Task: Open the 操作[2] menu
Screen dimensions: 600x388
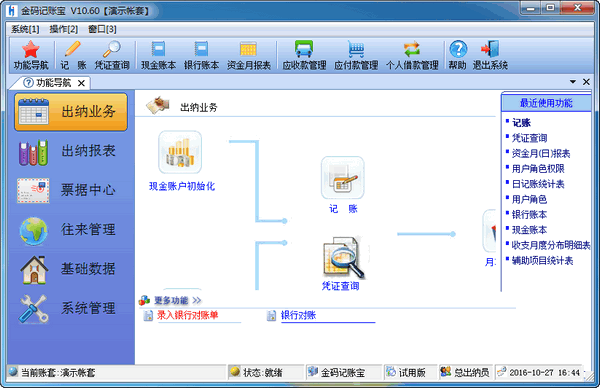Action: [64, 29]
